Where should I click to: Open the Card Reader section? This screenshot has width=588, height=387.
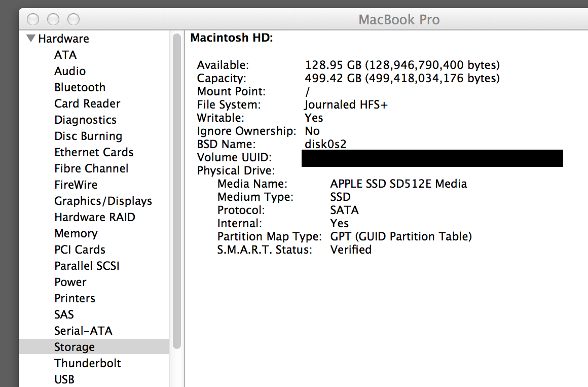(87, 103)
